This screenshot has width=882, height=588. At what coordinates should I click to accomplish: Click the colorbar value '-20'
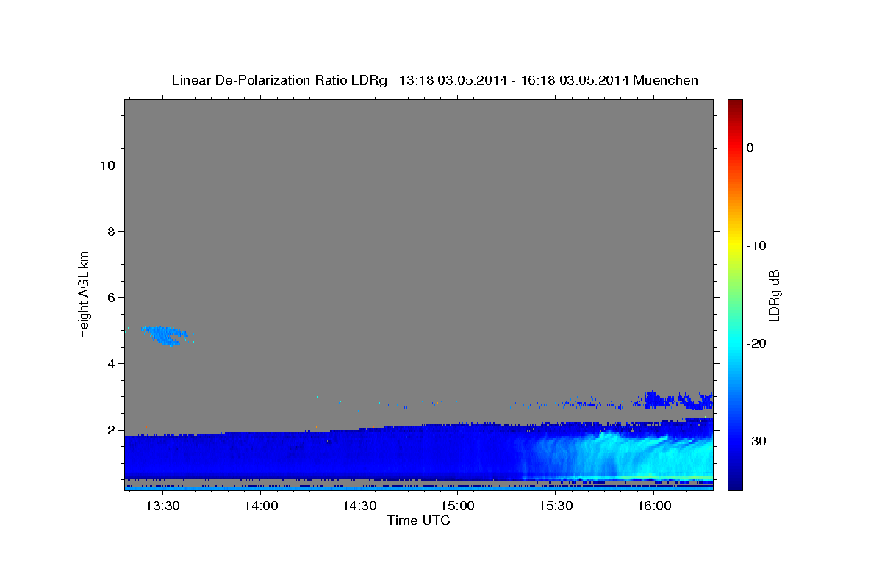click(756, 343)
